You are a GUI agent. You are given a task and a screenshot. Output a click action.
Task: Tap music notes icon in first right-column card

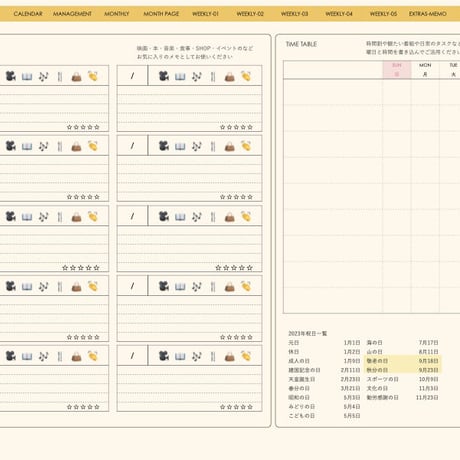(197, 76)
